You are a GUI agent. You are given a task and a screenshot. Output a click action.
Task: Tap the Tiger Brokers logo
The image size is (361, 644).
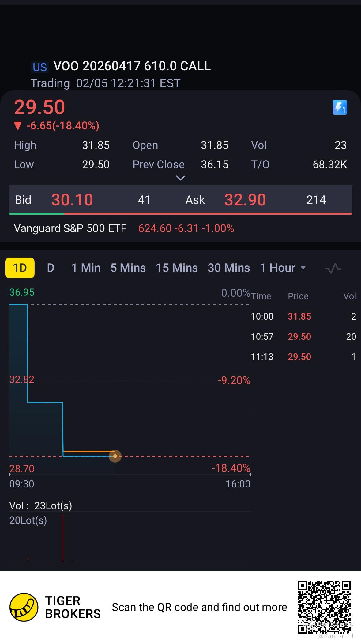point(24,607)
